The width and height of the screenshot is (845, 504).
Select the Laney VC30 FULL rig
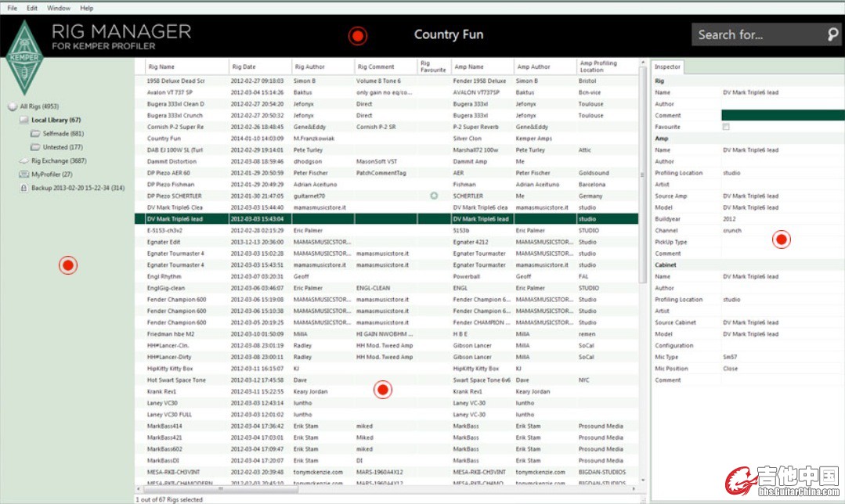click(386, 415)
